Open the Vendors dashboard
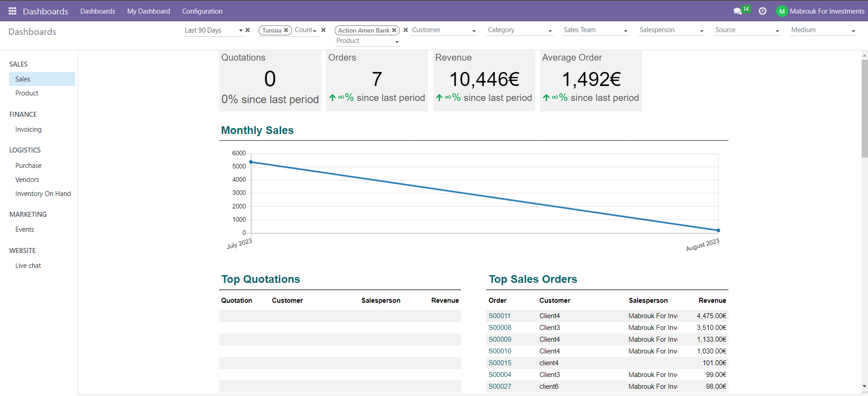 pyautogui.click(x=42, y=180)
